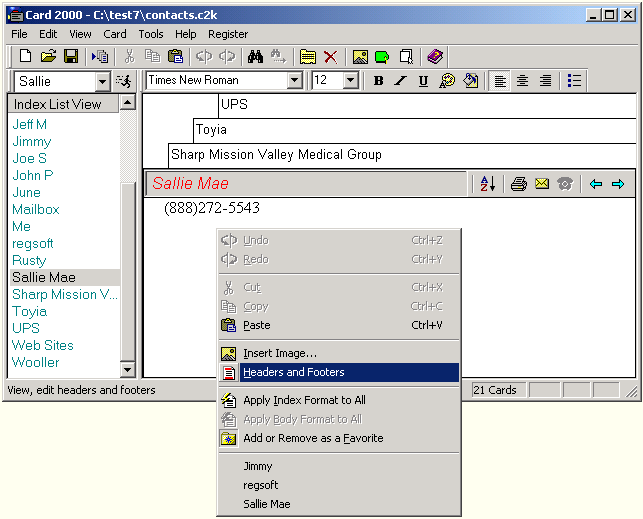Click the Copy icon in the main toolbar

153,56
